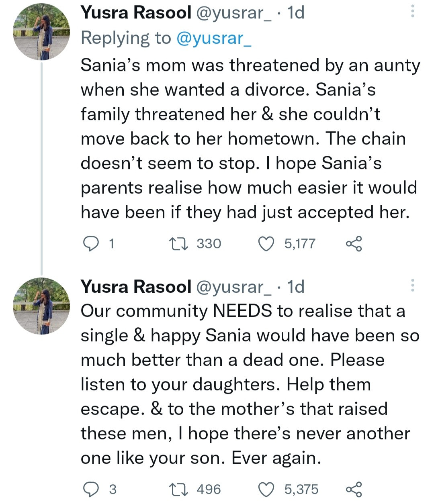View the first tweet's profile picture

pyautogui.click(x=41, y=32)
